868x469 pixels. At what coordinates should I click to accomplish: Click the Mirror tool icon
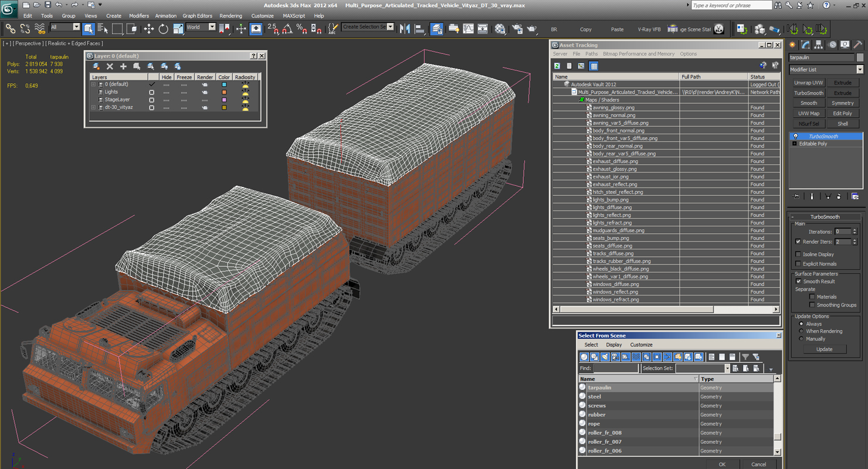click(x=405, y=29)
